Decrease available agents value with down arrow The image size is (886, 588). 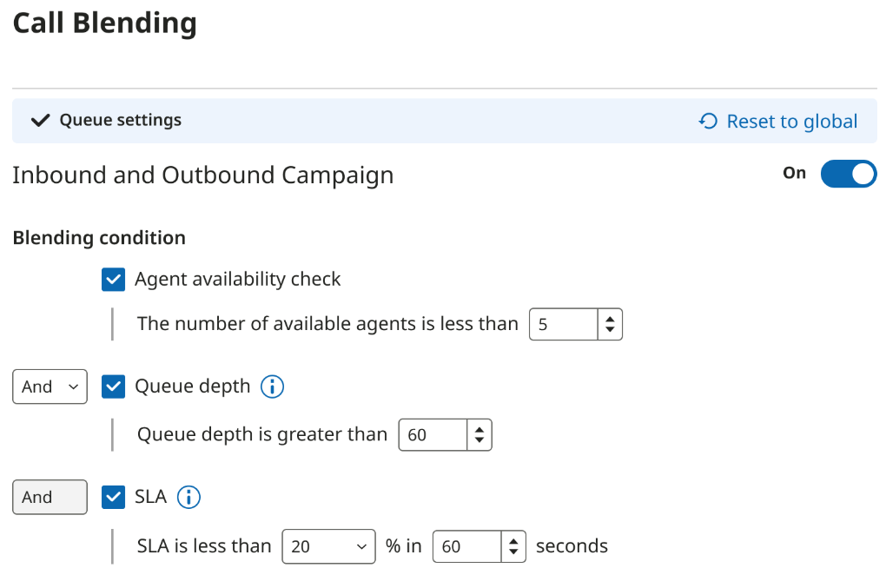point(610,329)
